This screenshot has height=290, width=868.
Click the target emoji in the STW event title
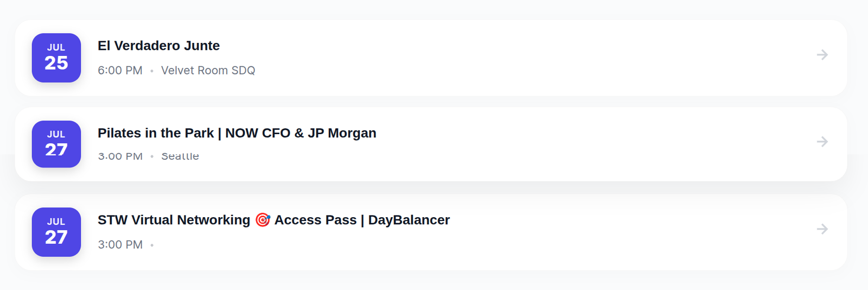coord(263,220)
